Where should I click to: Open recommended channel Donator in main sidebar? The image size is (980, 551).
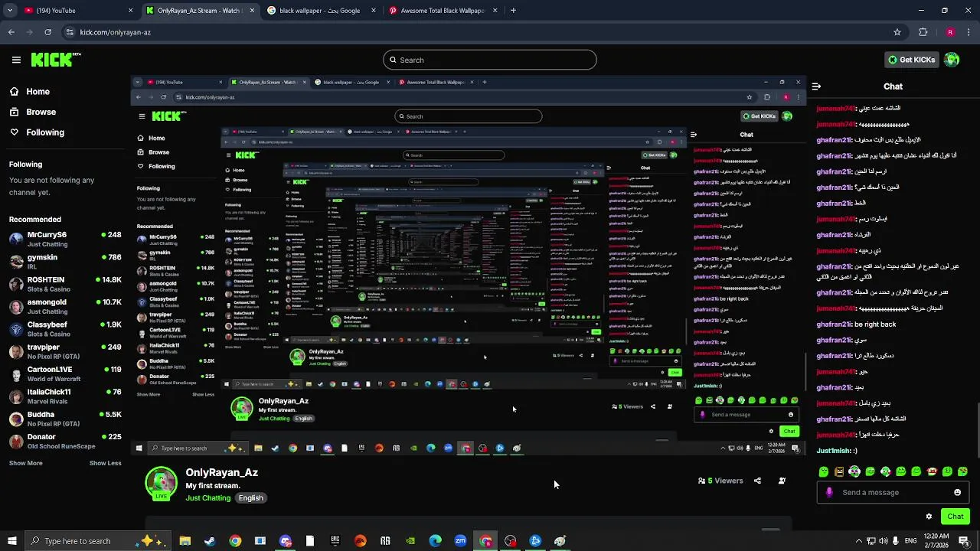[x=64, y=441]
